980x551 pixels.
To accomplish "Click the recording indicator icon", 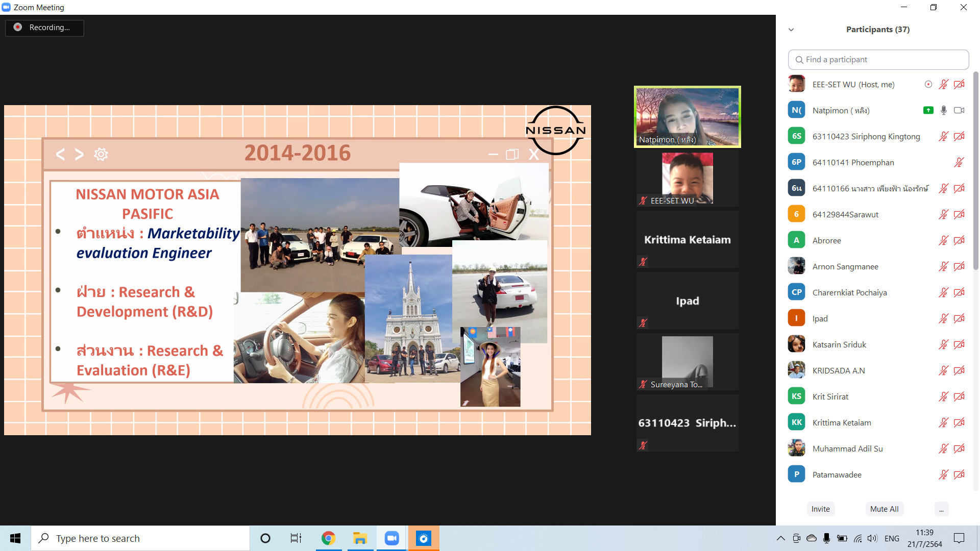I will 18,27.
